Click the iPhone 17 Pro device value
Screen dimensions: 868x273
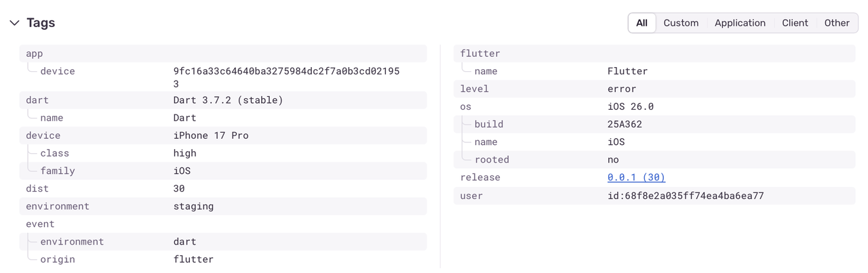pyautogui.click(x=211, y=135)
